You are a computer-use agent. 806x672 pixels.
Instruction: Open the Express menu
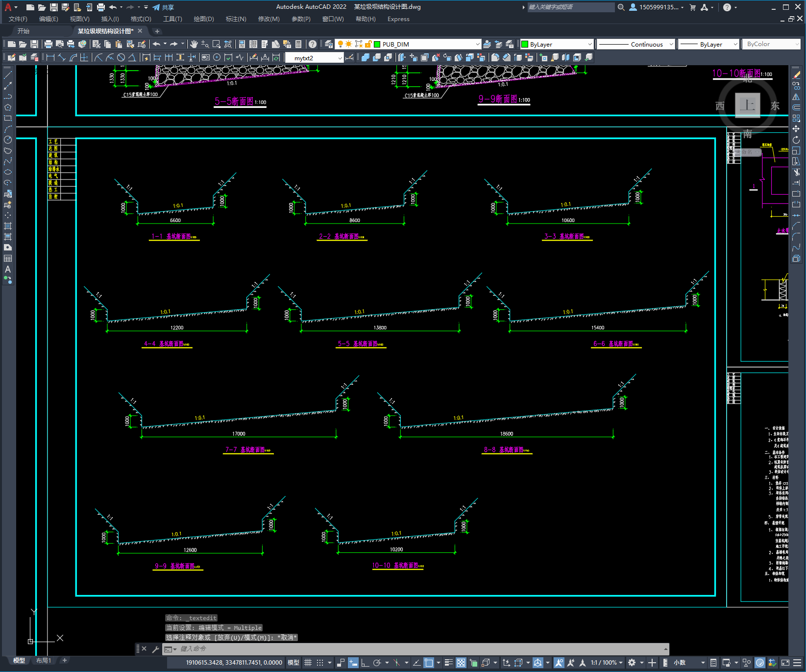click(x=398, y=19)
